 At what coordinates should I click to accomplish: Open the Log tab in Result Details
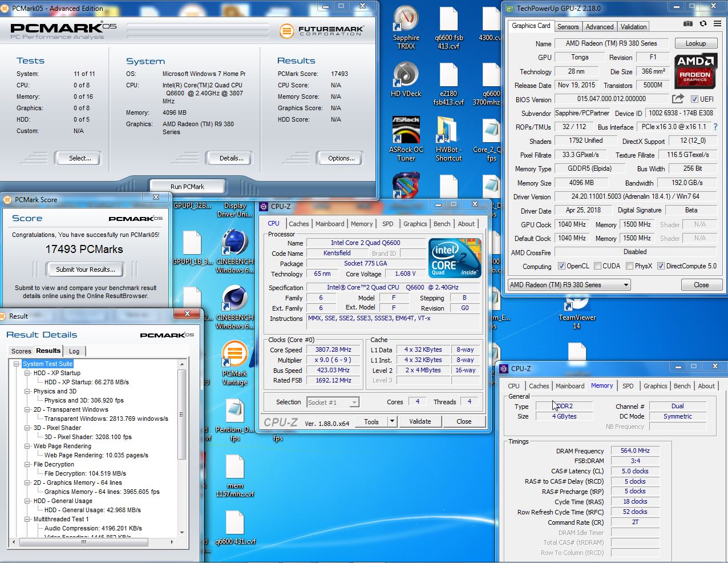[74, 351]
